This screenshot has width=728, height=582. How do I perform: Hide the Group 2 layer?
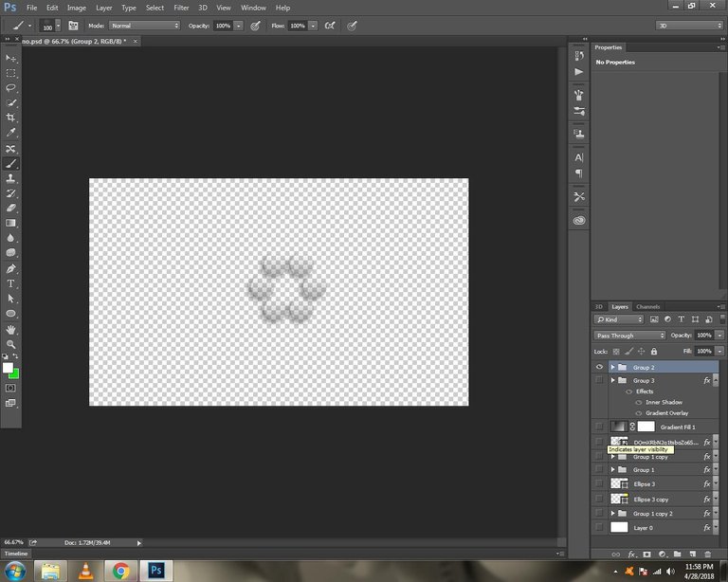[x=599, y=367]
